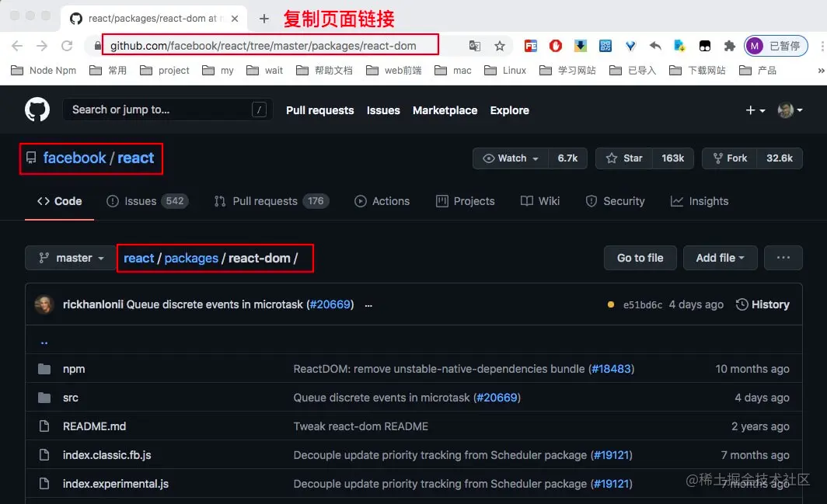Go back with browser back arrow
Screen dimensions: 827x504
click(x=17, y=46)
